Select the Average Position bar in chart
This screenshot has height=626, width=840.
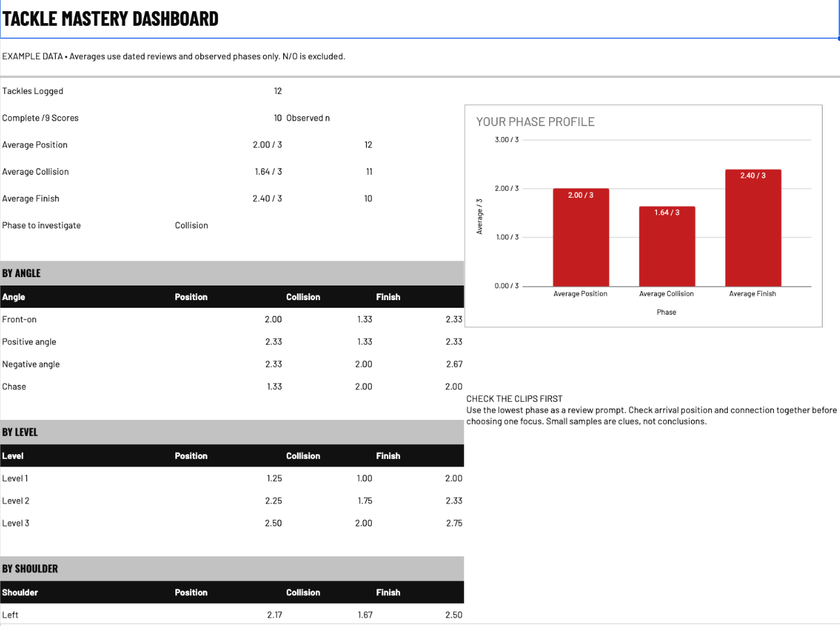tap(580, 237)
